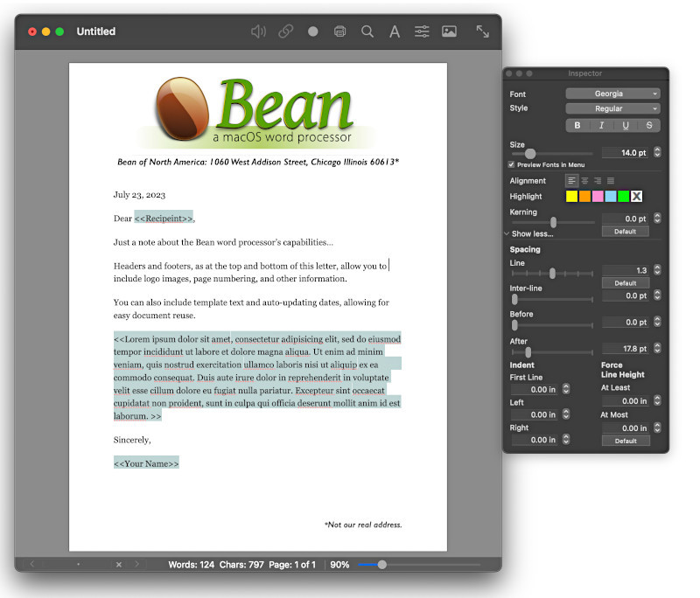Image resolution: width=700 pixels, height=598 pixels.
Task: Click the Kerning stepper arrows
Action: point(657,218)
